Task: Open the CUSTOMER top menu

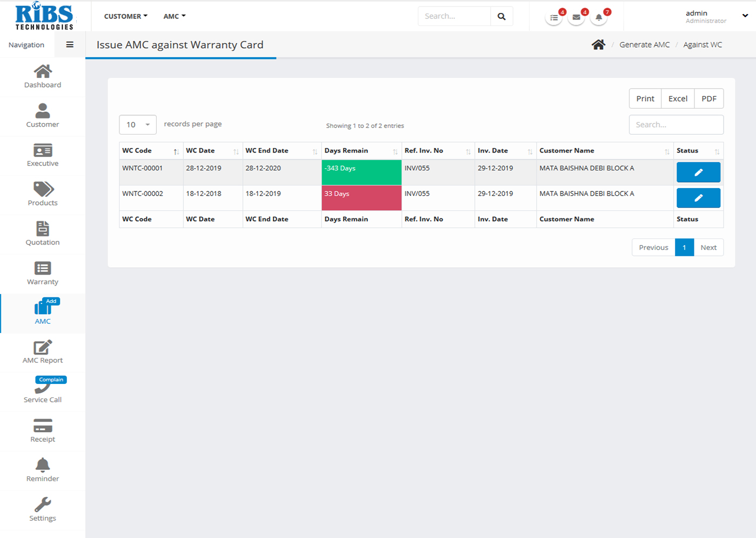Action: [125, 16]
